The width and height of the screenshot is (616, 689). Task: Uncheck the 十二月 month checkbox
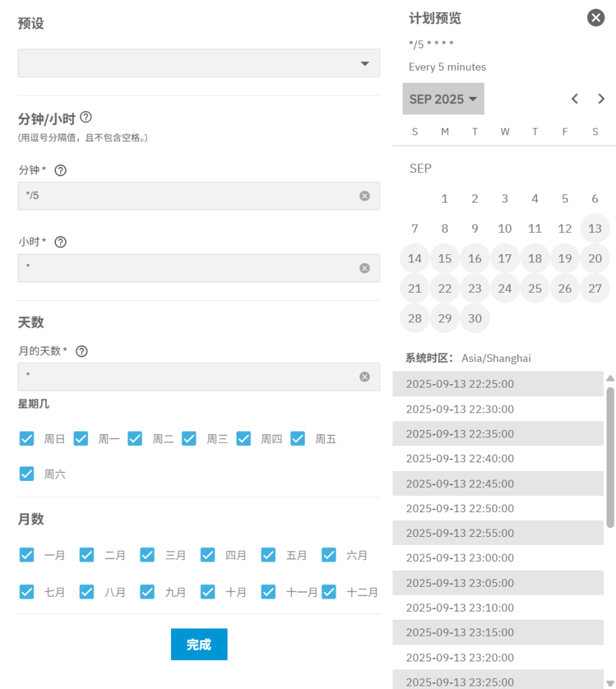(x=329, y=592)
